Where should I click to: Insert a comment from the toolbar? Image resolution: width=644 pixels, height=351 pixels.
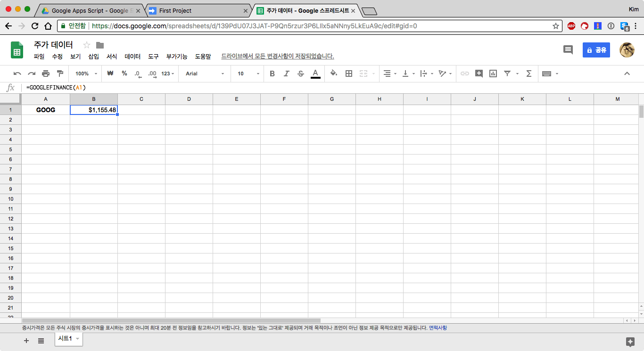pos(479,73)
